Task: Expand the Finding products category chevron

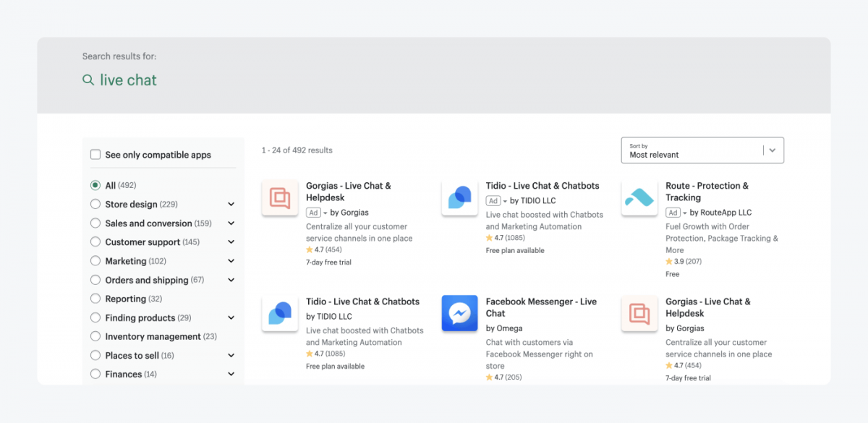Action: click(x=231, y=317)
